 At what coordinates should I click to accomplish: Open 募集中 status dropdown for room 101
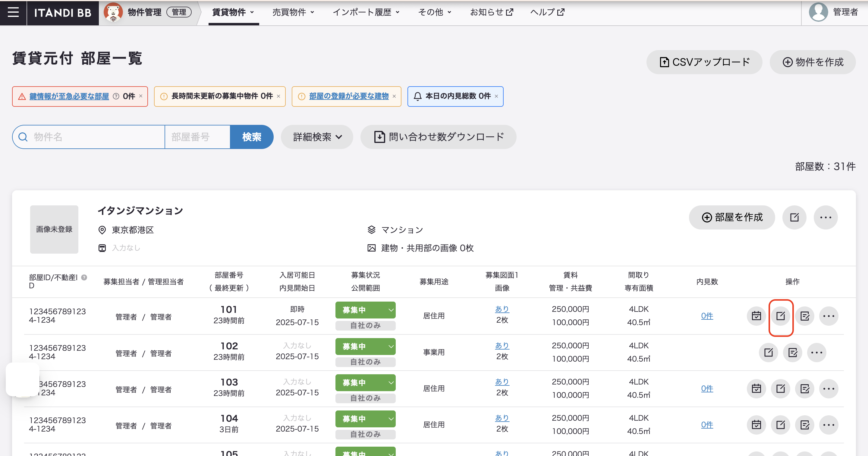pos(365,310)
